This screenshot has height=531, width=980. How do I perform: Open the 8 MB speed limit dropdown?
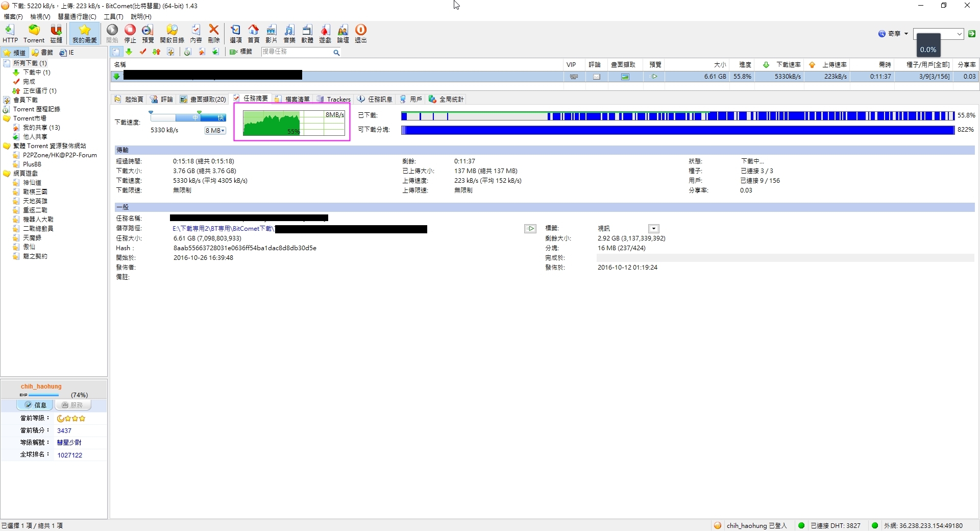tap(215, 131)
